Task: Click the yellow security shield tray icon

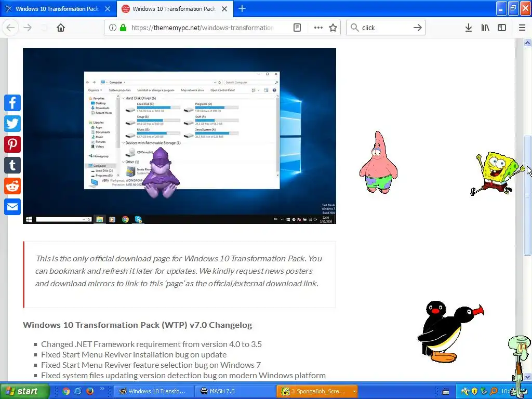Action: pos(474,391)
